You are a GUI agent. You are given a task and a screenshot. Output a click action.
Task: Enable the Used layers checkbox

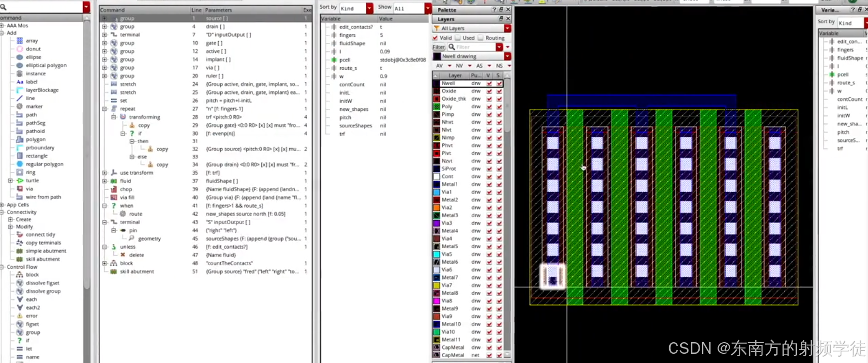458,38
